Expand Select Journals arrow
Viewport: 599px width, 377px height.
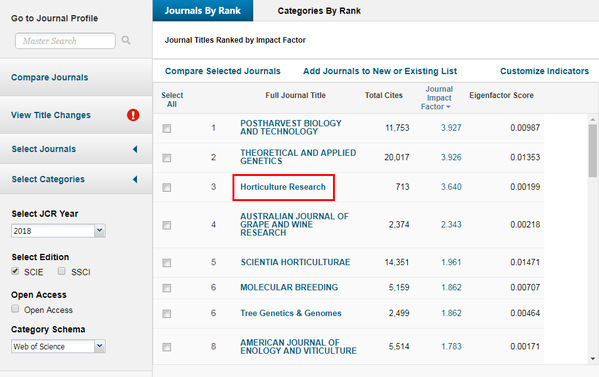coord(135,149)
